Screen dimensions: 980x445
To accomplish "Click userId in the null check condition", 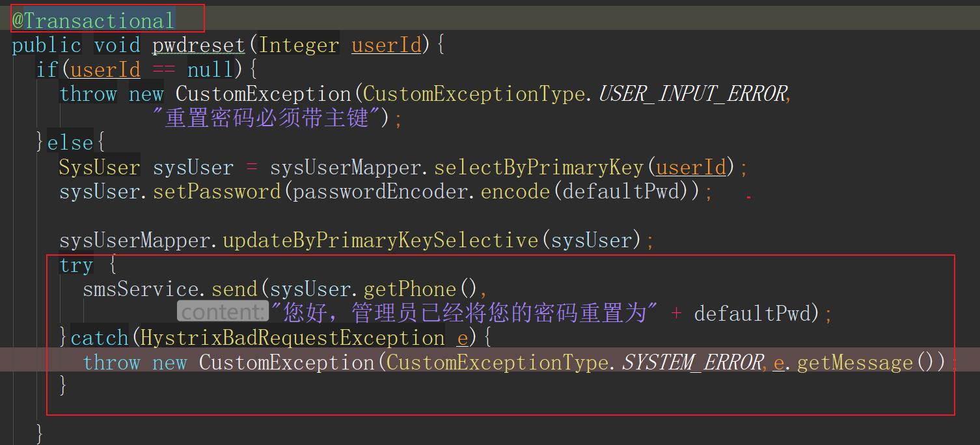I will [105, 70].
